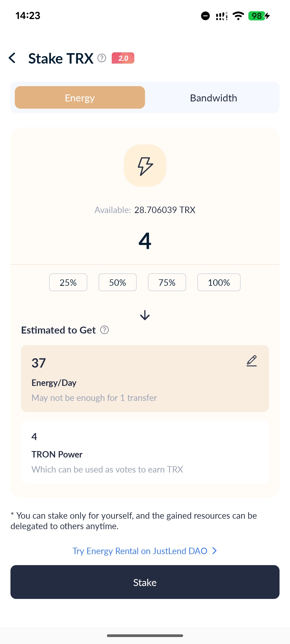Tap the back arrow icon

(12, 58)
